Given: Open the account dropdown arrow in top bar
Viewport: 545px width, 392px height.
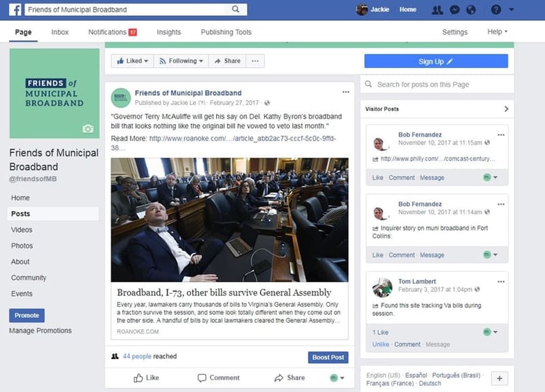Looking at the screenshot, I should pyautogui.click(x=512, y=10).
